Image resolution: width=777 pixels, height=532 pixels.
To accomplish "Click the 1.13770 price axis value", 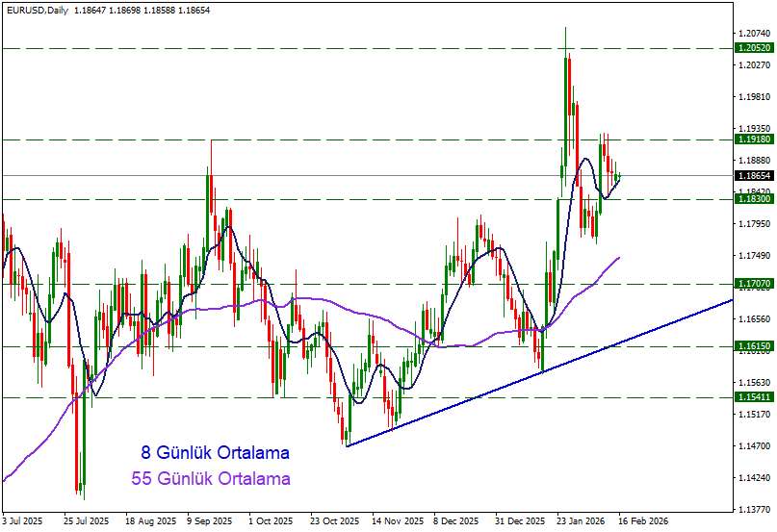I will 753,510.
